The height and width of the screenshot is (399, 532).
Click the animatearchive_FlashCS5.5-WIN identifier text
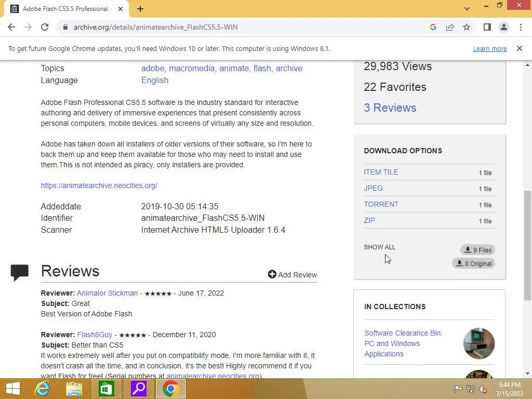(203, 218)
